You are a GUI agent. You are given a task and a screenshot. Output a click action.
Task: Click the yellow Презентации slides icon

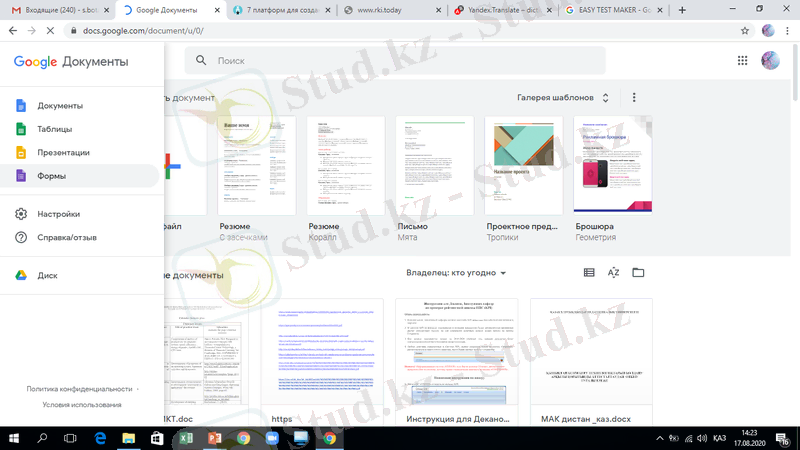pos(21,153)
